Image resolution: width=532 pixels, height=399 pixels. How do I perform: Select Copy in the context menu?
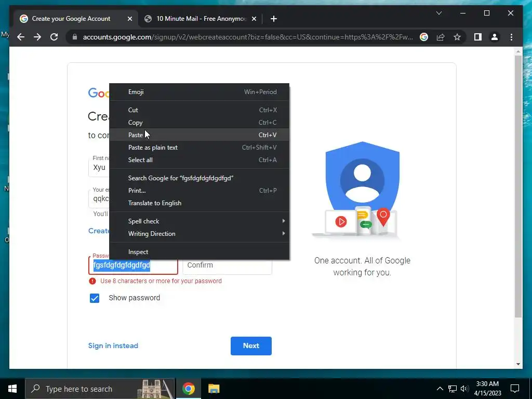click(199, 123)
